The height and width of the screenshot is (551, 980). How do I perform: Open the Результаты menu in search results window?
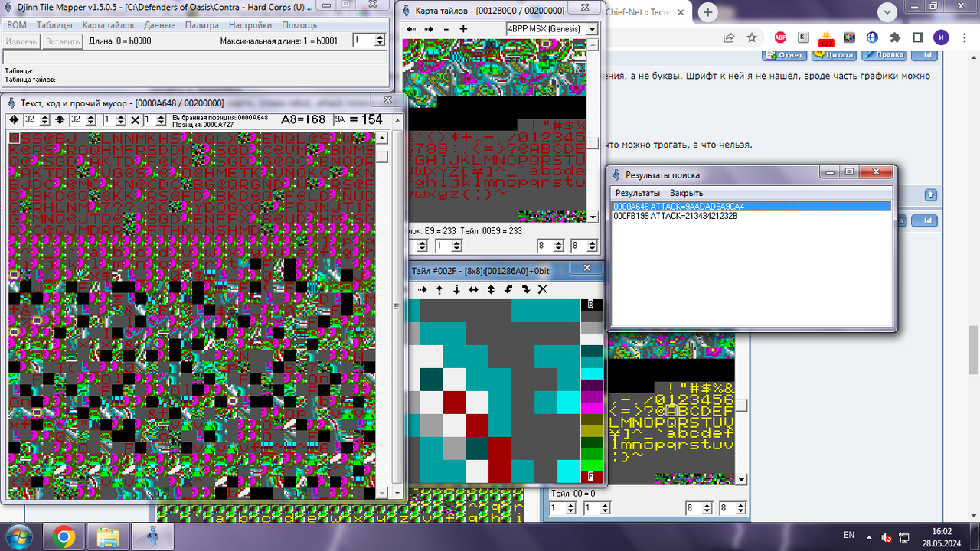(x=638, y=193)
